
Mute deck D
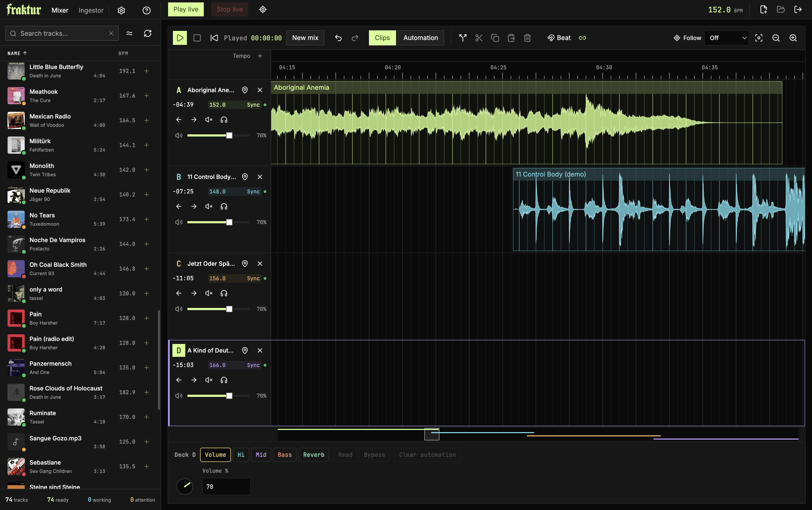(x=209, y=380)
